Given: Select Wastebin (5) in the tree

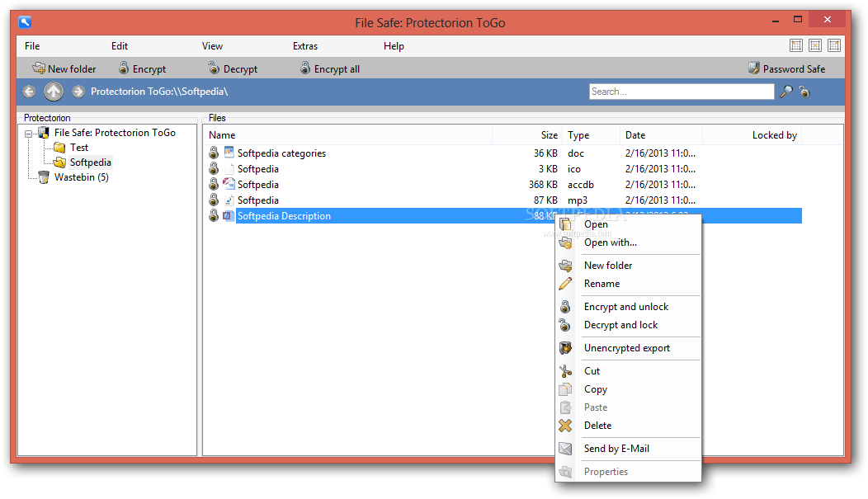Looking at the screenshot, I should (x=82, y=177).
